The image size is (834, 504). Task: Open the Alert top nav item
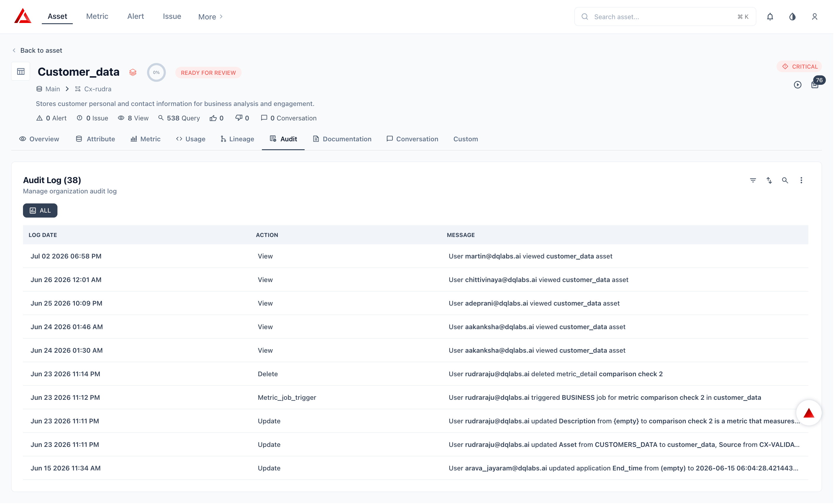click(x=136, y=16)
